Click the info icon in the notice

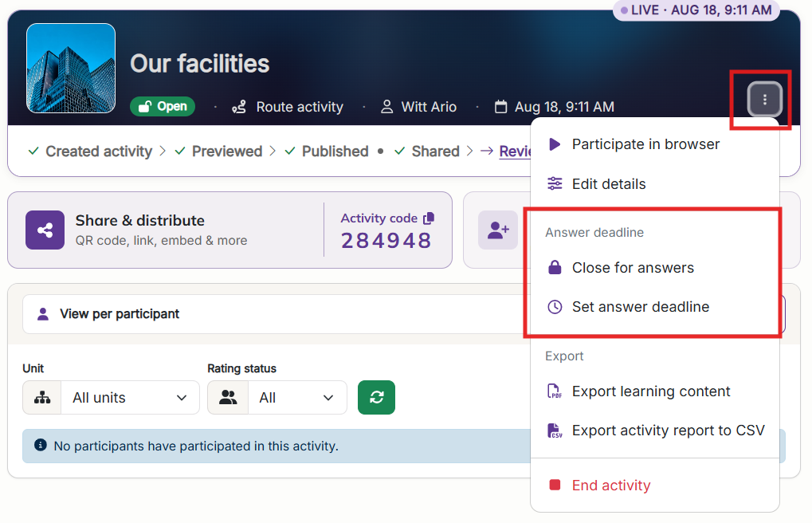tap(41, 445)
